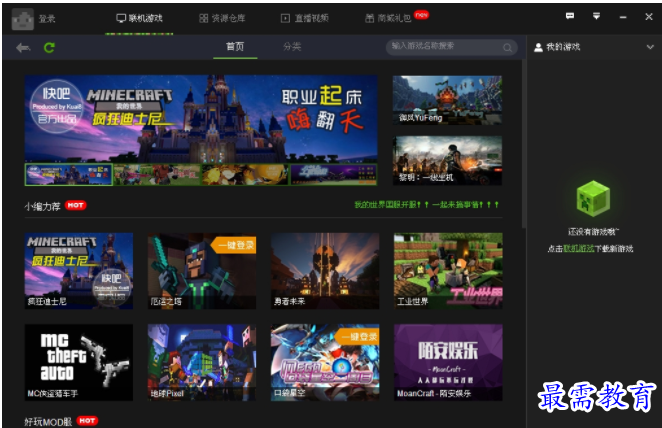662x428 pixels.
Task: Click the 小编力荐 section heading
Action: point(42,206)
